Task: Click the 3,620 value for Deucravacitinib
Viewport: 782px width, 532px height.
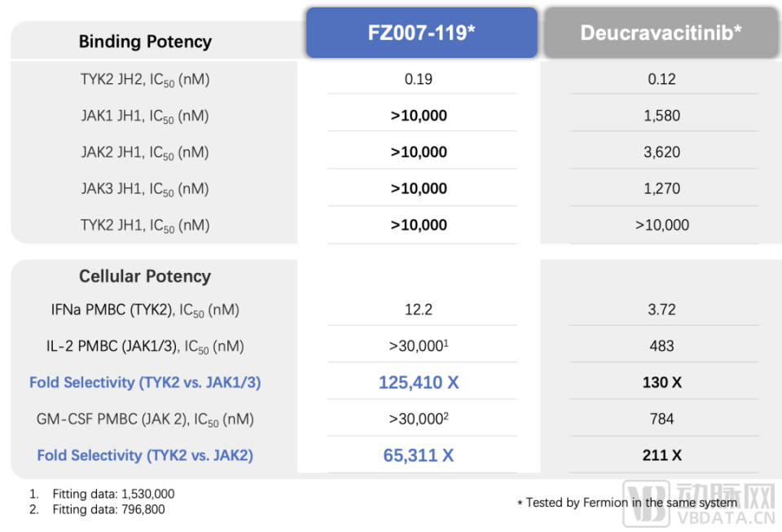Action: tap(661, 152)
